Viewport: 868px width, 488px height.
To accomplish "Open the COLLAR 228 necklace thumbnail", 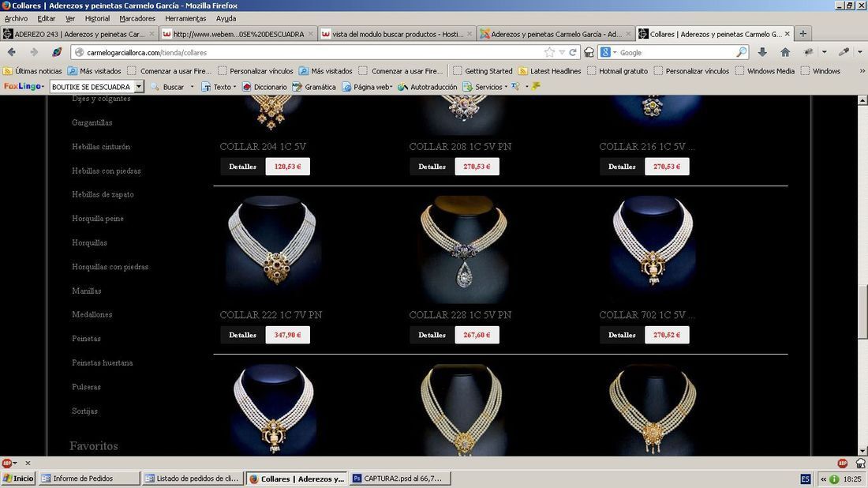I will (x=463, y=248).
